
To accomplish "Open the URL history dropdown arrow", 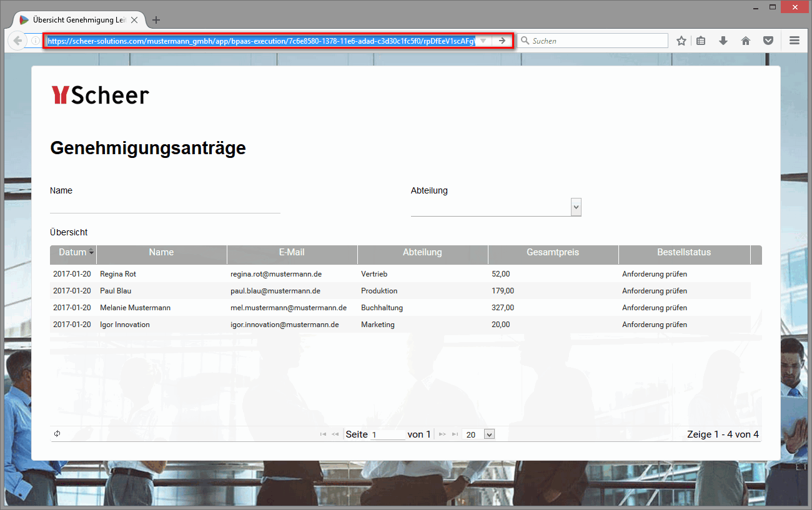I will [x=483, y=41].
